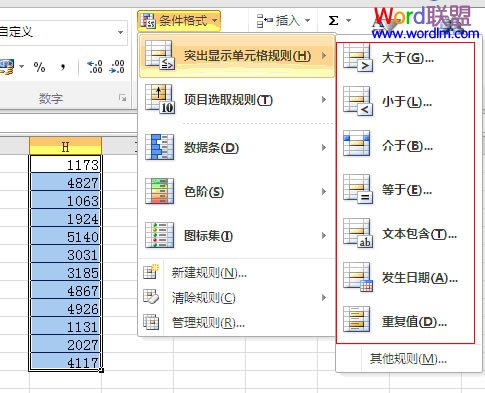Apply comma style number format
This screenshot has width=485, height=393.
tap(63, 67)
